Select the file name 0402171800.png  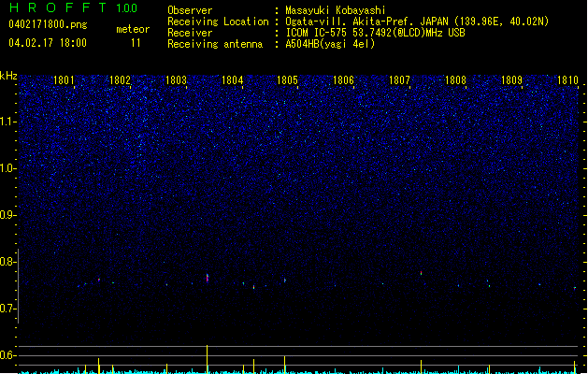pos(48,25)
